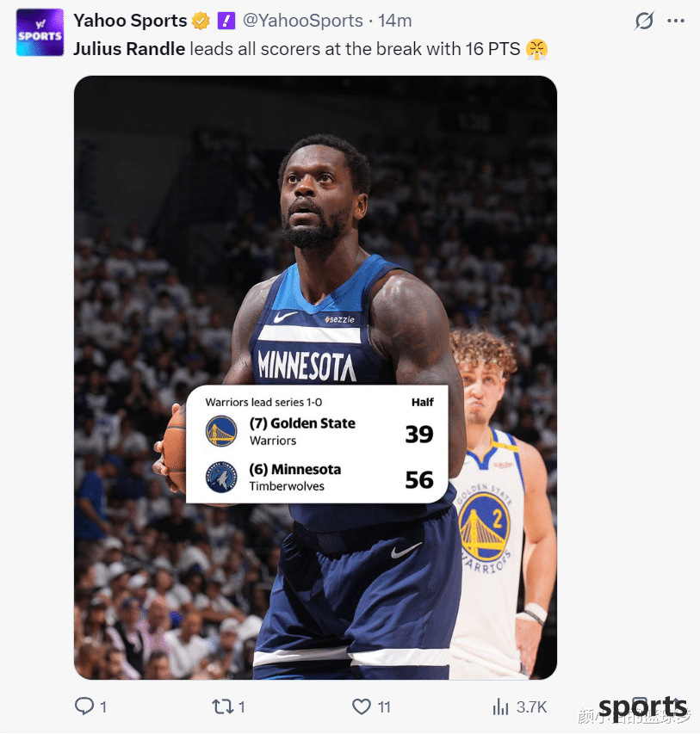Click the purple affiliate badge icon
This screenshot has height=734, width=700.
coord(226,21)
